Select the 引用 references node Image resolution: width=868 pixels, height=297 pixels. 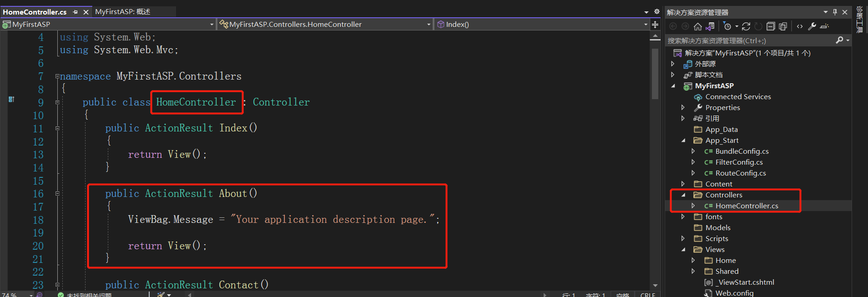(x=712, y=119)
